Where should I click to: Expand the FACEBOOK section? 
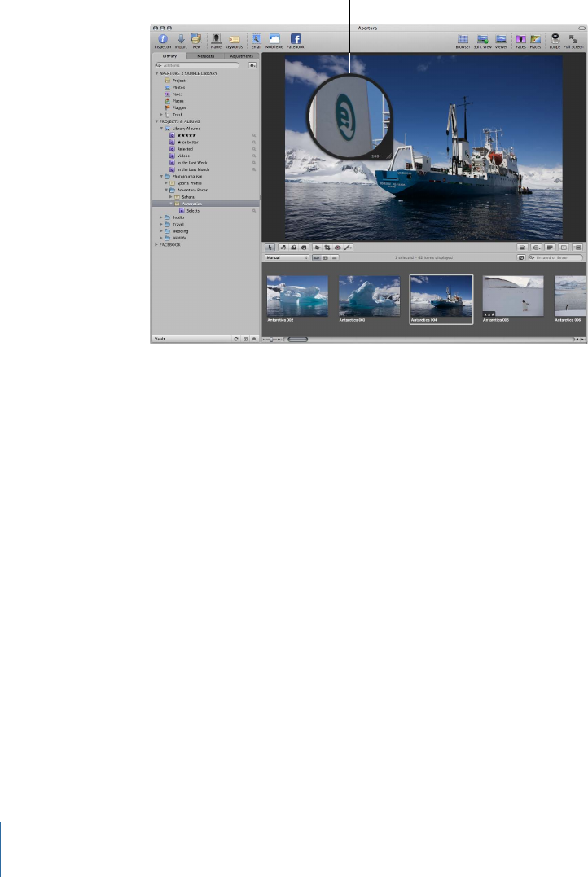pyautogui.click(x=156, y=245)
